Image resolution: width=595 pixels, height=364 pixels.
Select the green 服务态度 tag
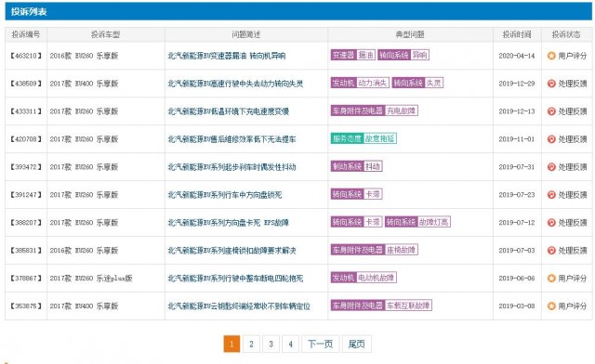pos(347,138)
